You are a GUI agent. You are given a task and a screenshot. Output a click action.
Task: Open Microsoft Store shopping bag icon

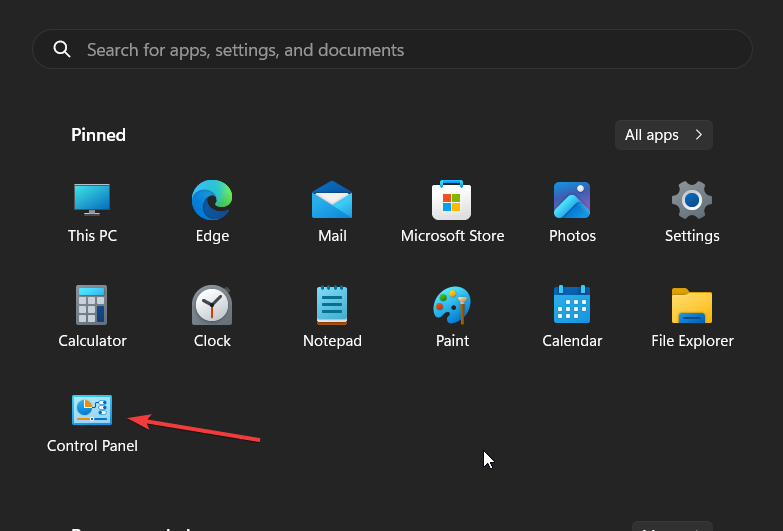(452, 201)
